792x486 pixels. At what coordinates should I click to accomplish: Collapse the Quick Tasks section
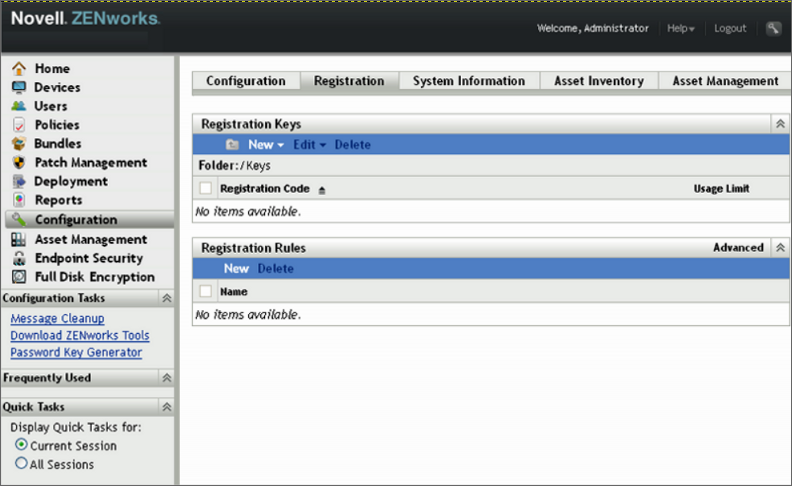pyautogui.click(x=166, y=407)
